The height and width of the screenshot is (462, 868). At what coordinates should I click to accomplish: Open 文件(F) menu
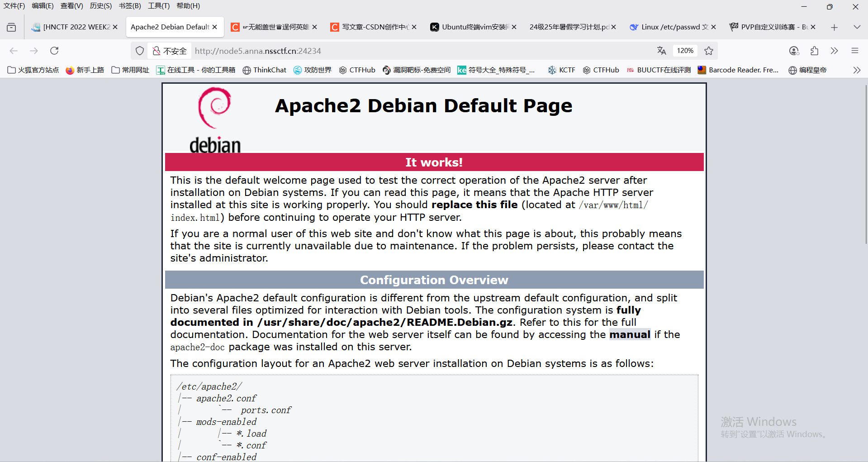pos(14,6)
